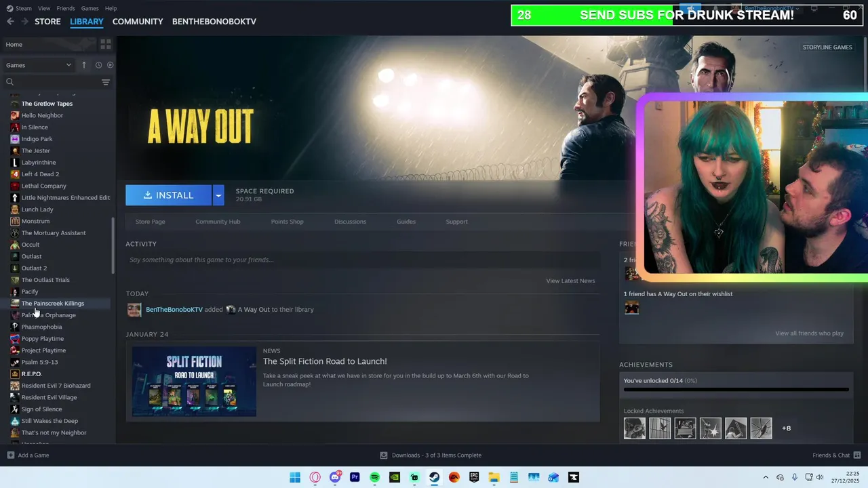
Task: Open BenTheBonoboKTV profile link in activity
Action: [x=174, y=310]
